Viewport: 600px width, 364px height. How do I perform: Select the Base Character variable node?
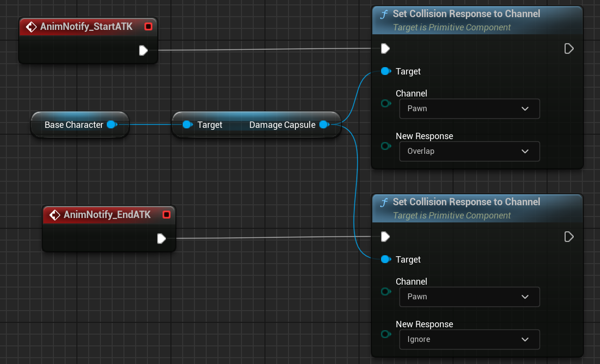[x=73, y=125]
